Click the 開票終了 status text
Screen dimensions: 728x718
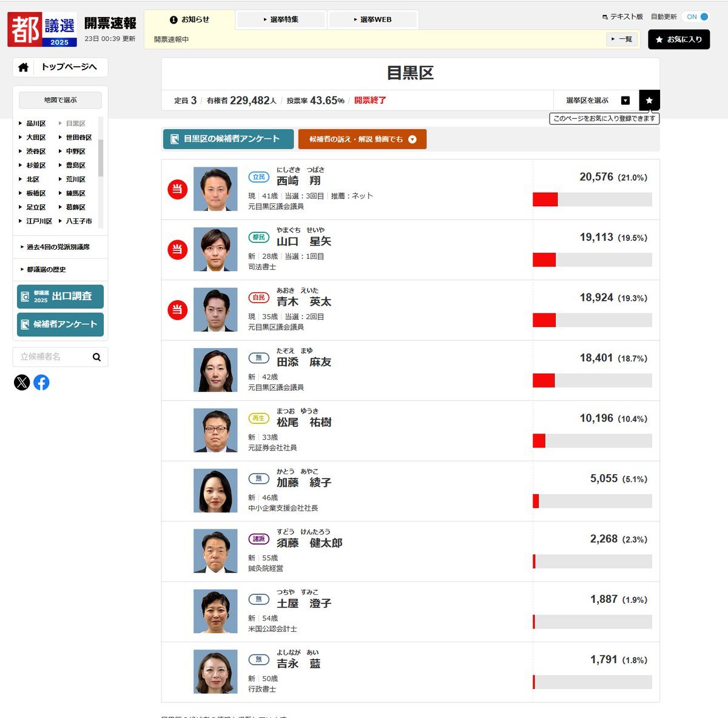click(x=370, y=100)
